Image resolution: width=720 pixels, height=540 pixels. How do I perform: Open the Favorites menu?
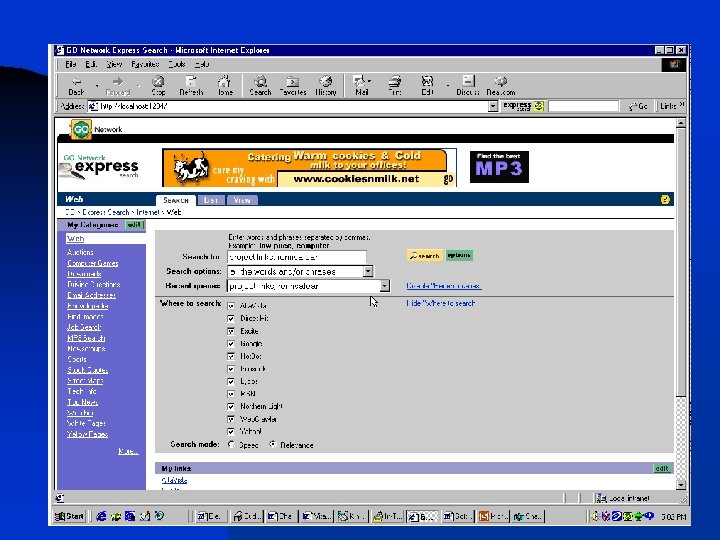(145, 64)
